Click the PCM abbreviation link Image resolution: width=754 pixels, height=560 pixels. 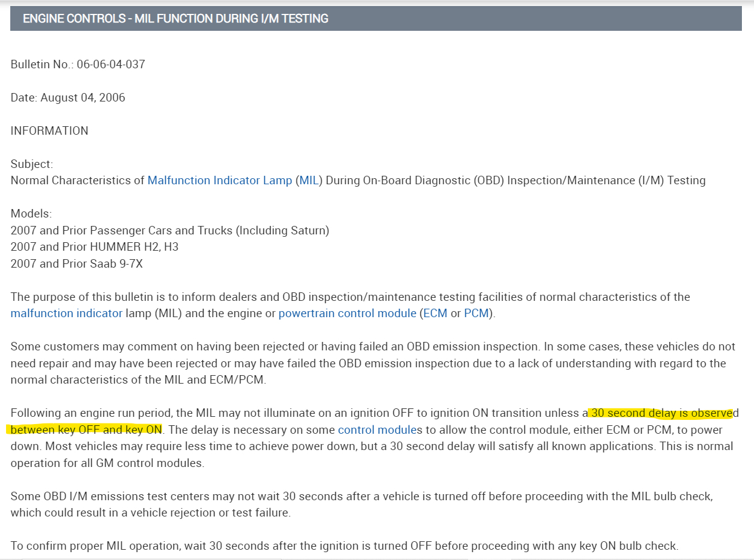tap(476, 314)
